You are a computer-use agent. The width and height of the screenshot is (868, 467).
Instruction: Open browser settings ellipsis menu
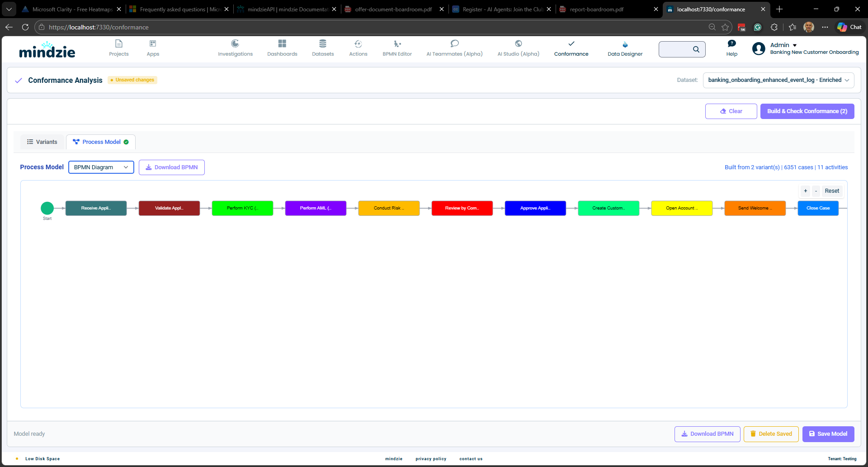[x=825, y=27]
